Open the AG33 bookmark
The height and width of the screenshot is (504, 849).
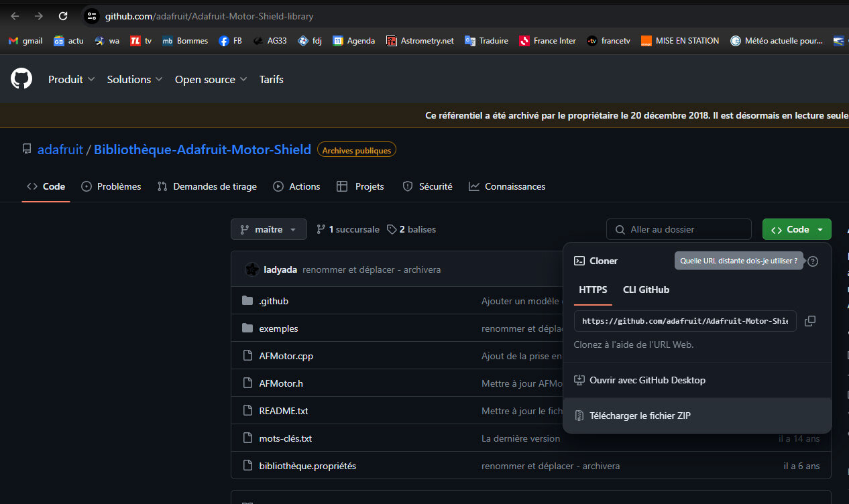(270, 41)
